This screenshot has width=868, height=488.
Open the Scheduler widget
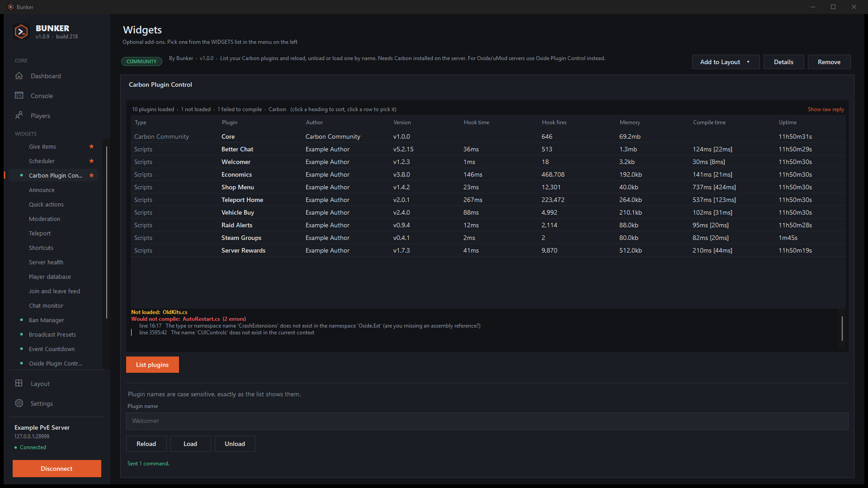42,161
